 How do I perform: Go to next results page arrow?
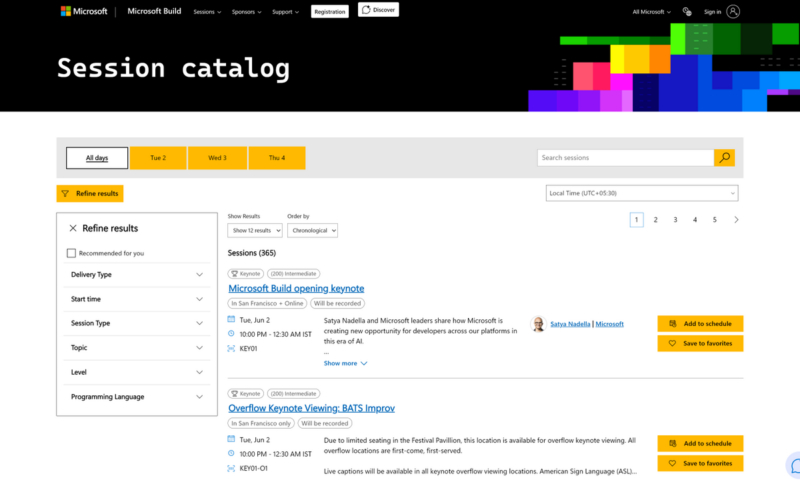tap(736, 220)
